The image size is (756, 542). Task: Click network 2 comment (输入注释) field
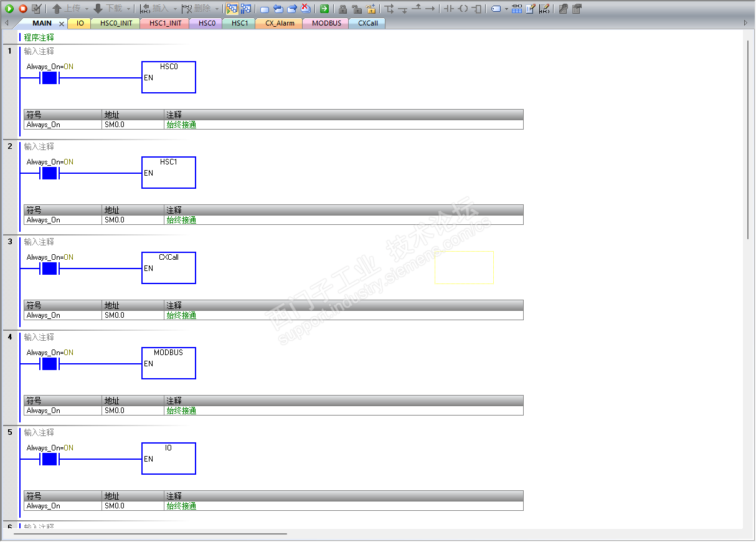39,146
